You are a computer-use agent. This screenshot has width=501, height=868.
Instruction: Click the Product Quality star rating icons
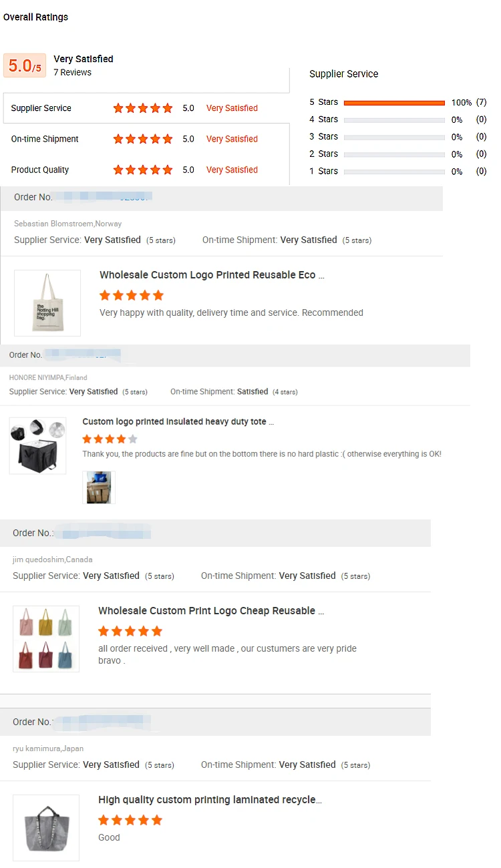coord(143,170)
